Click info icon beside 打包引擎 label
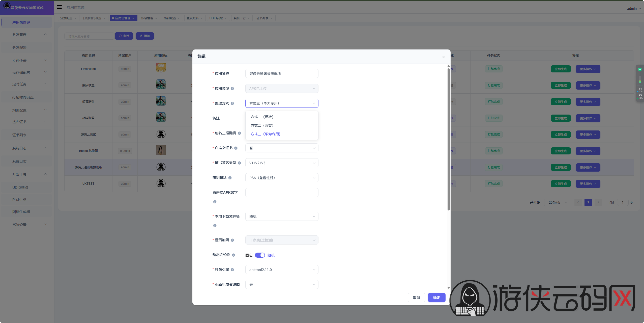Viewport: 644px width, 323px height. pos(232,270)
